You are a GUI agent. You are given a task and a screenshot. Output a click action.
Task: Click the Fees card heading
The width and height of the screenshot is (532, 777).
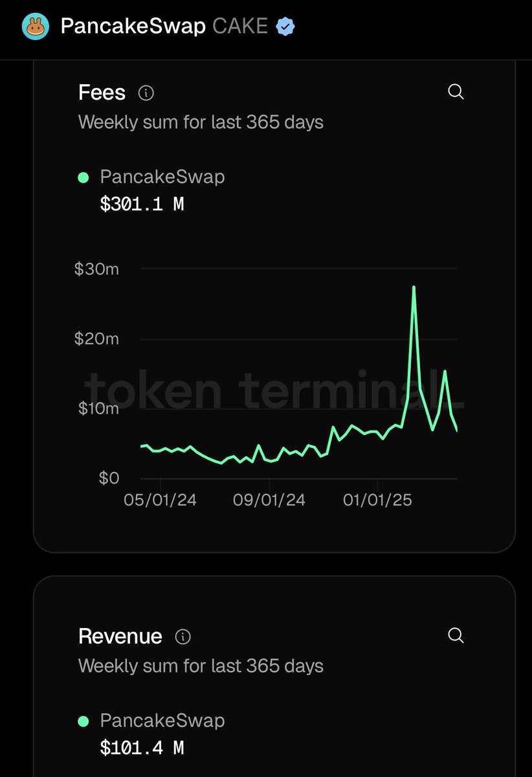coord(102,93)
